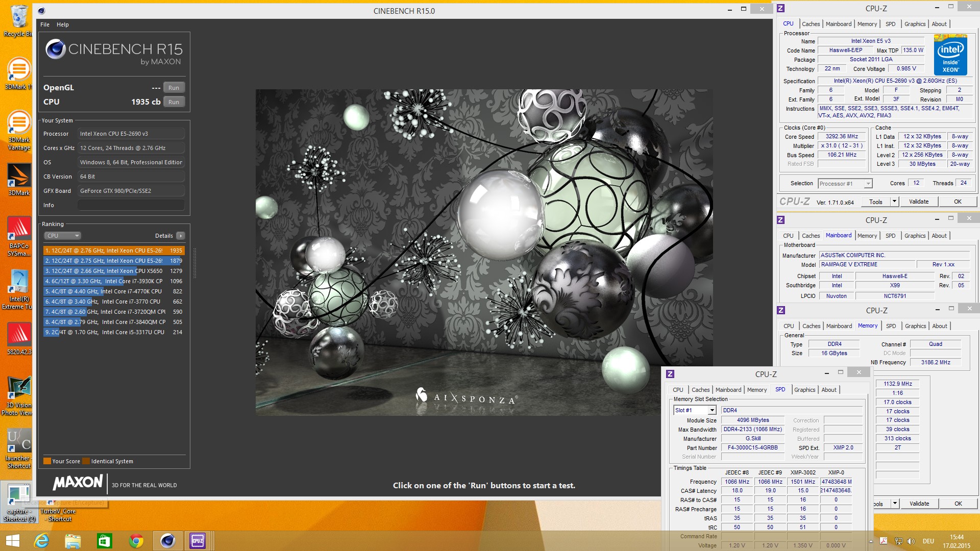Launch the 3DMark Vantage desktop shortcut
Screen dimensions: 980x551
pos(18,130)
